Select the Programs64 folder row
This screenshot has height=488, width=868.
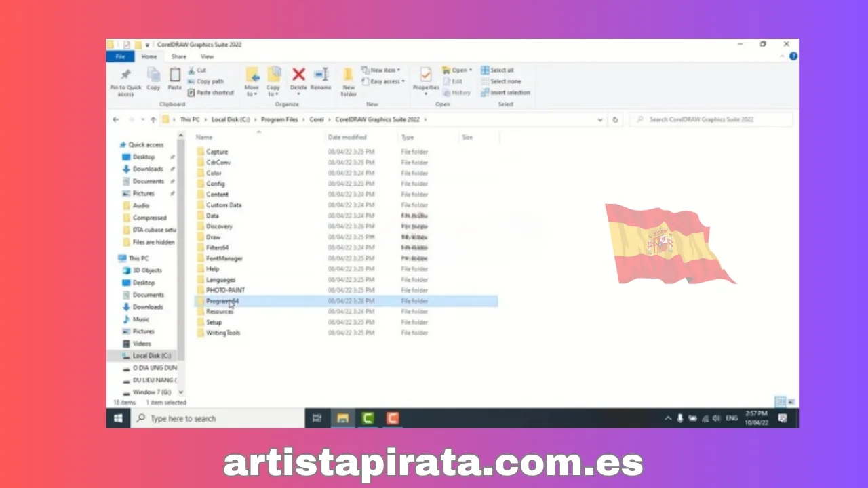click(346, 301)
